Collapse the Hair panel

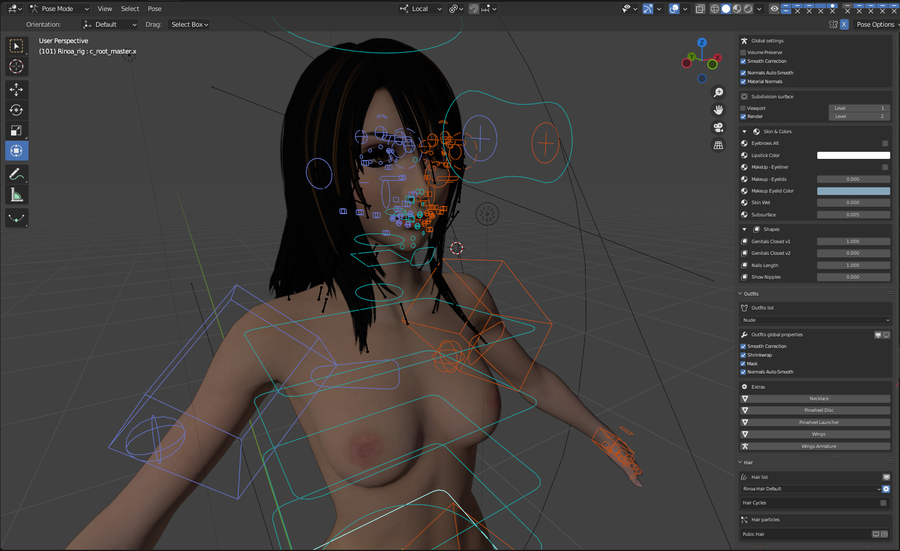(x=740, y=462)
